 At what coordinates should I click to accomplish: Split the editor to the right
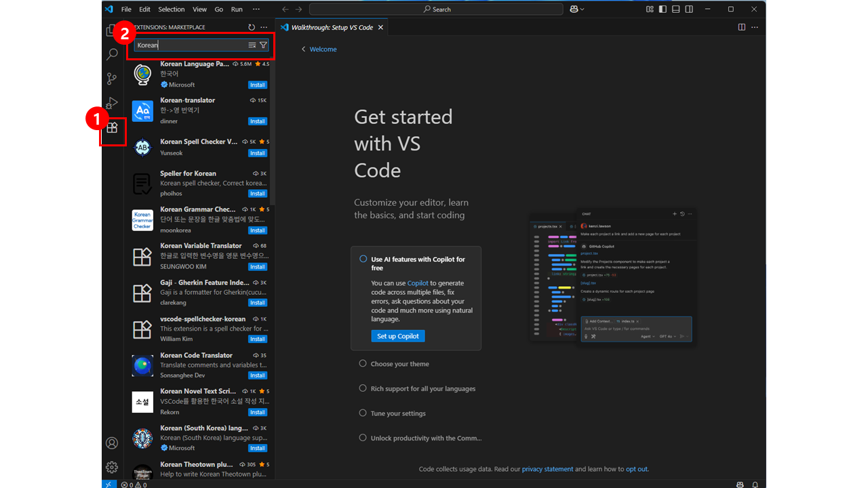click(x=742, y=27)
